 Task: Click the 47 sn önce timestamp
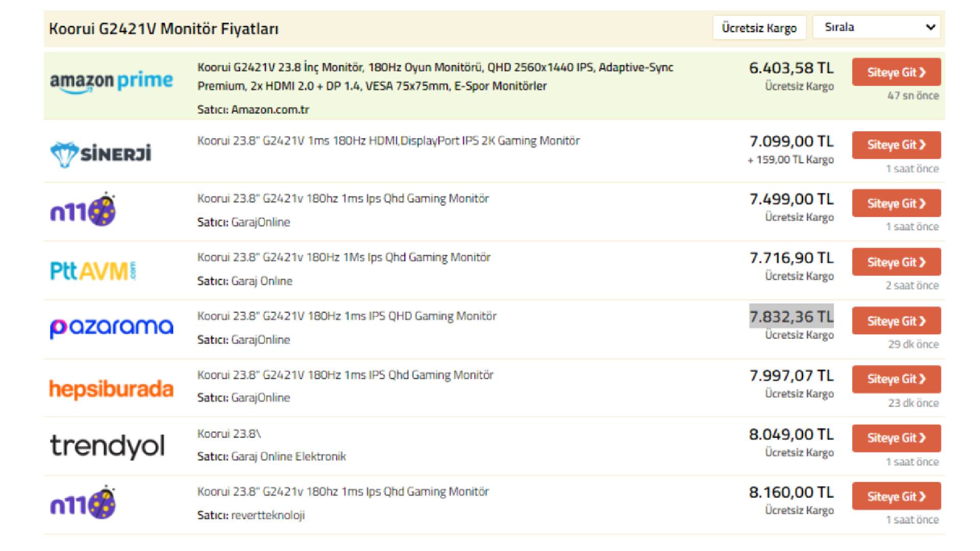pyautogui.click(x=913, y=95)
